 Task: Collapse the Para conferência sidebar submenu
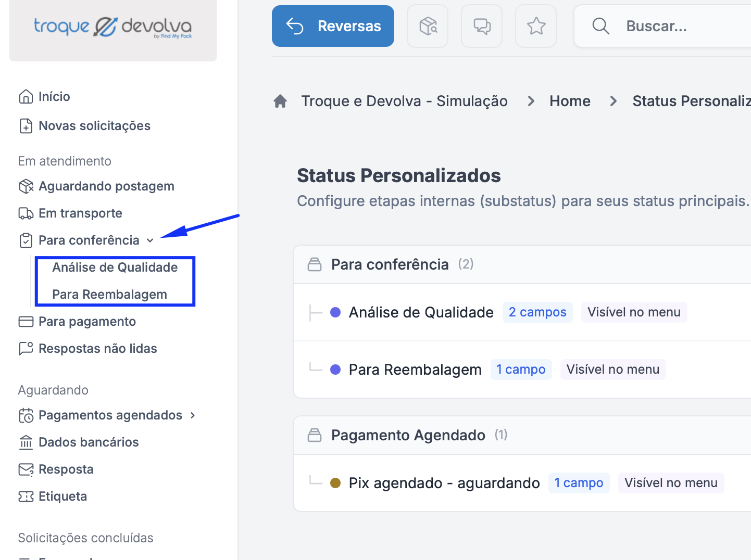[x=150, y=240]
